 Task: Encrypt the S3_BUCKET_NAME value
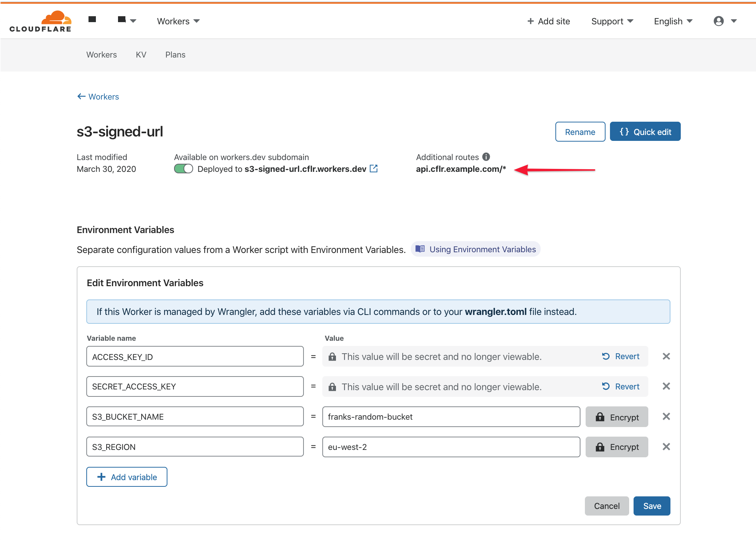coord(617,417)
